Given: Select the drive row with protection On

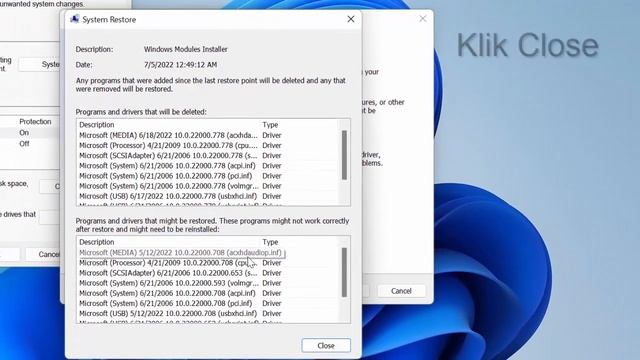Looking at the screenshot, I should 29,133.
